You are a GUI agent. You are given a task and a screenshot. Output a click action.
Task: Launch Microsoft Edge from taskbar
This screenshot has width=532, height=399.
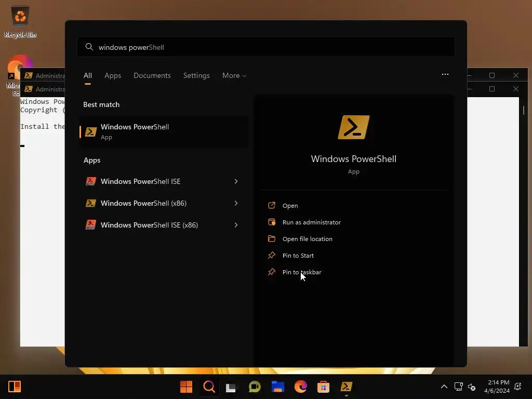coord(301,387)
